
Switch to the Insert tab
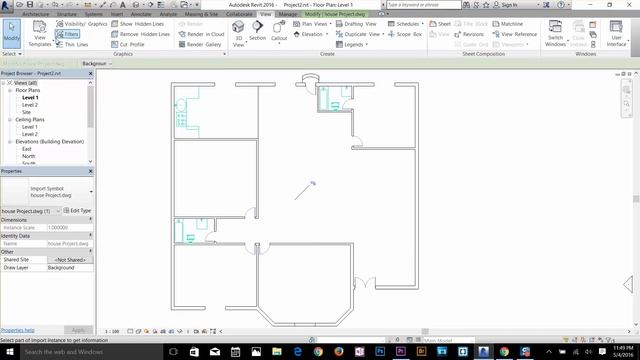click(x=117, y=14)
